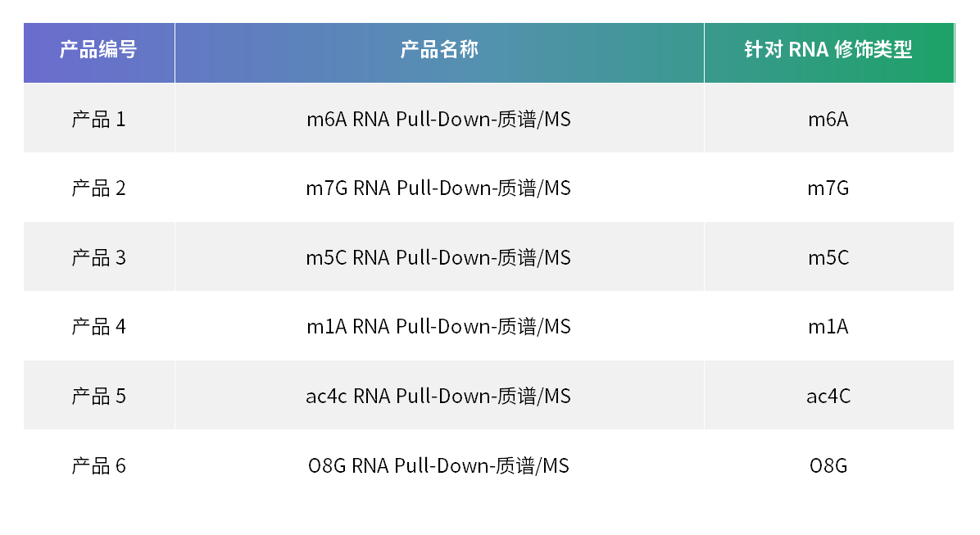The image size is (980, 535).
Task: Open the m1A RNA Pull-Down-质谱/MS product name
Action: [x=438, y=327]
